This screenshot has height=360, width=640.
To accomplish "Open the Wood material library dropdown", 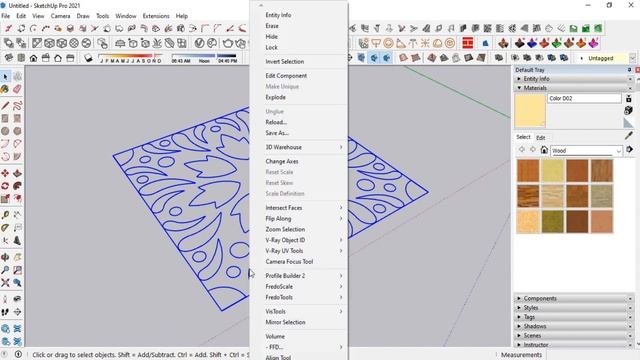I will click(x=587, y=151).
